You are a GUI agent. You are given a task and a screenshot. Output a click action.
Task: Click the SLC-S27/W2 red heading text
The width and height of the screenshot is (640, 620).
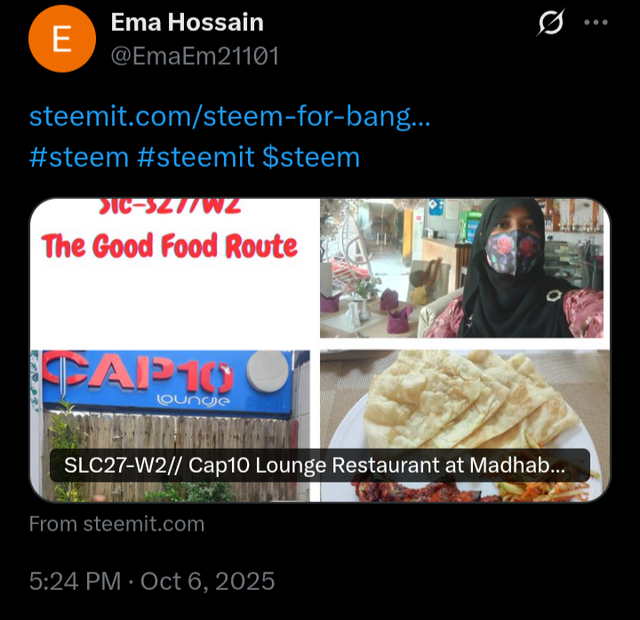pyautogui.click(x=170, y=207)
